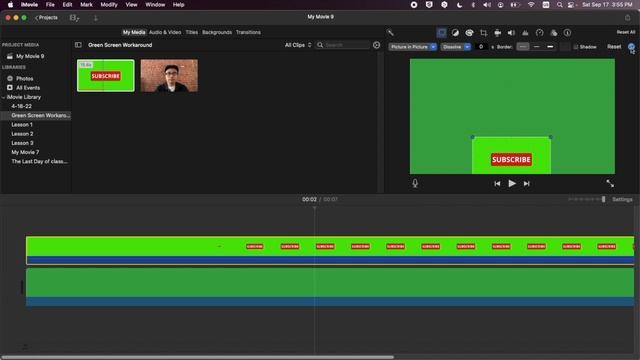This screenshot has width=640, height=360.
Task: Switch to the Titles tab
Action: [191, 32]
